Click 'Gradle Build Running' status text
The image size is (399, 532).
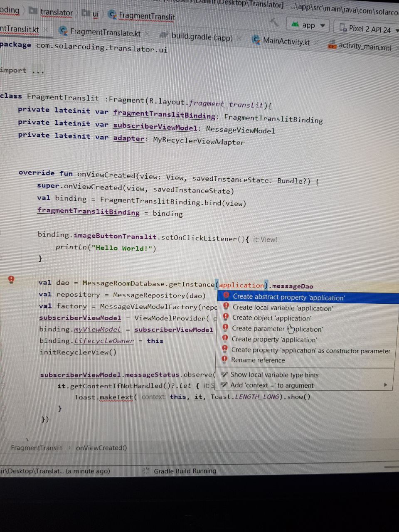pos(185,471)
